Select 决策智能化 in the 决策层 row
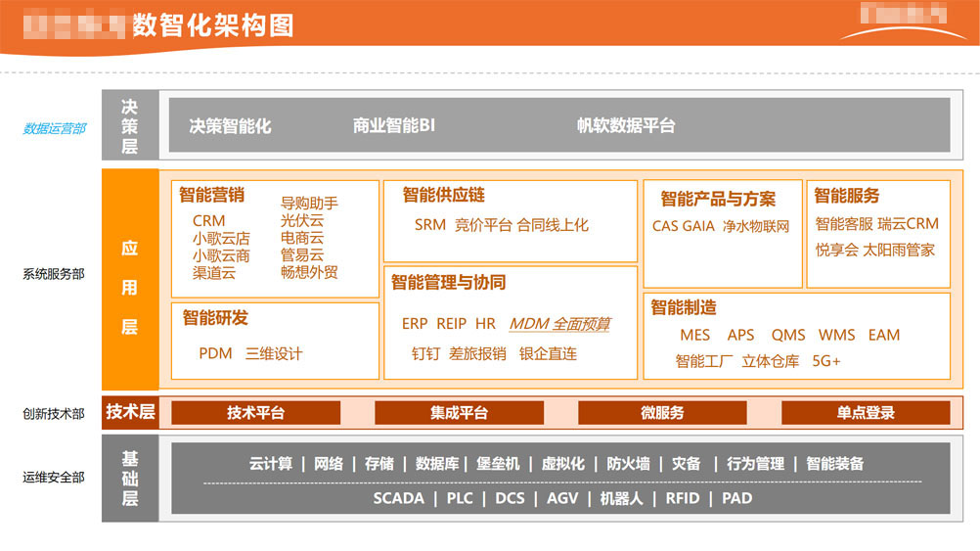980x551 pixels. [x=230, y=126]
